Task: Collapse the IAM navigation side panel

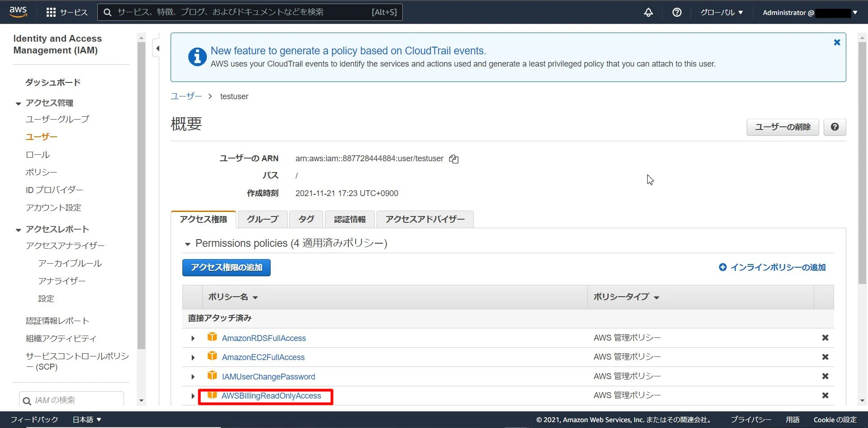Action: 157,48
